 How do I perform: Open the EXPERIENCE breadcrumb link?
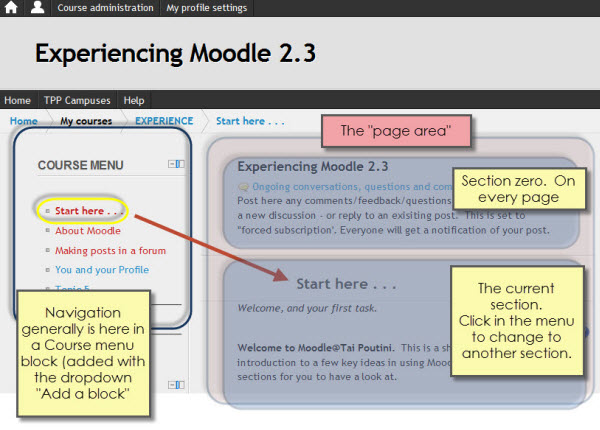pyautogui.click(x=164, y=121)
